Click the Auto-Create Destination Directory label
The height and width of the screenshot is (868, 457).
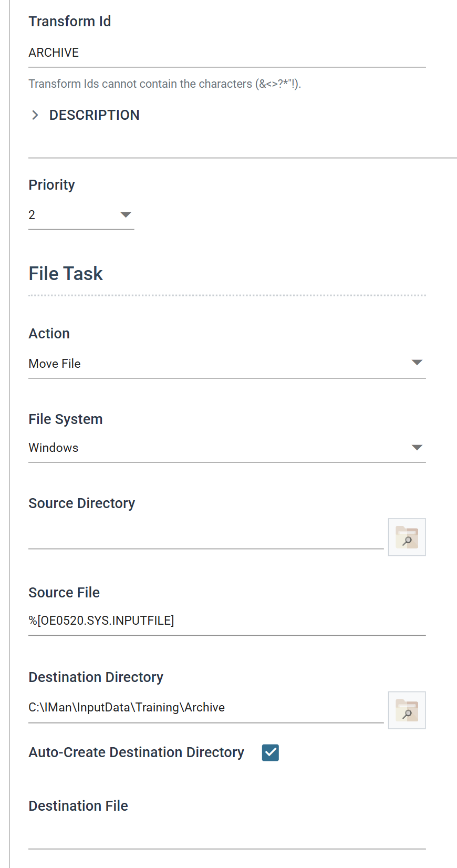[x=137, y=752]
